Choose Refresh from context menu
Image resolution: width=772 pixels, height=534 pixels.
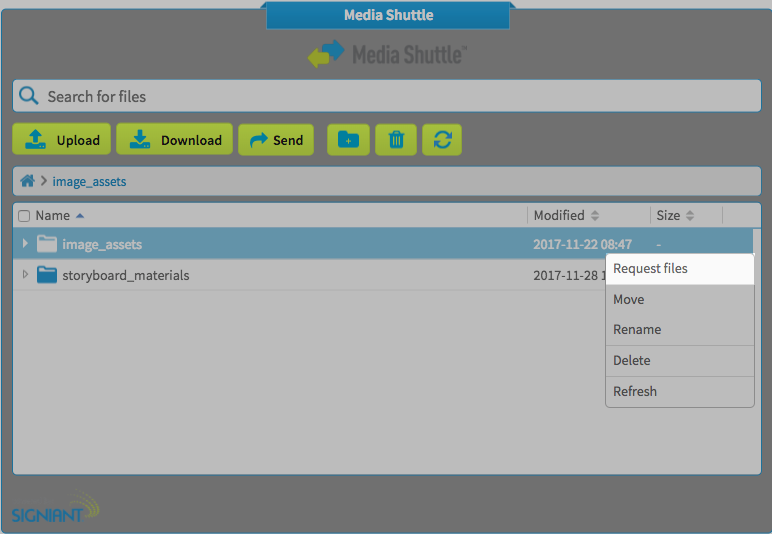680,391
